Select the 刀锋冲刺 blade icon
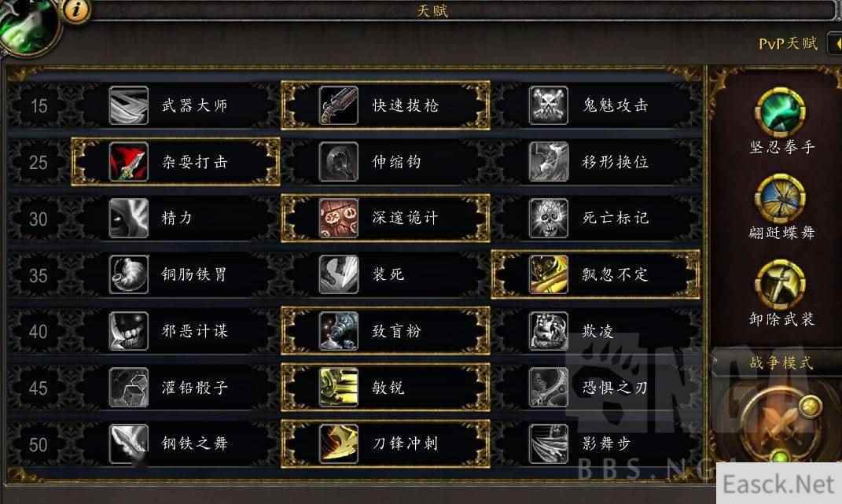Image resolution: width=842 pixels, height=504 pixels. pos(338,443)
